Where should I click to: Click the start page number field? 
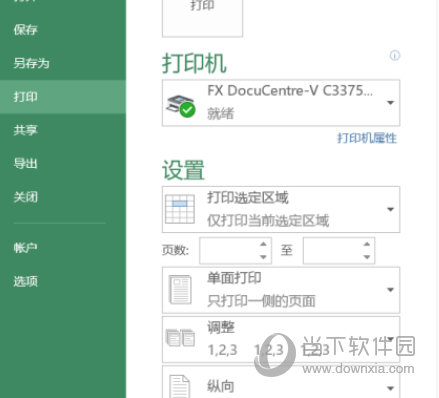click(229, 250)
